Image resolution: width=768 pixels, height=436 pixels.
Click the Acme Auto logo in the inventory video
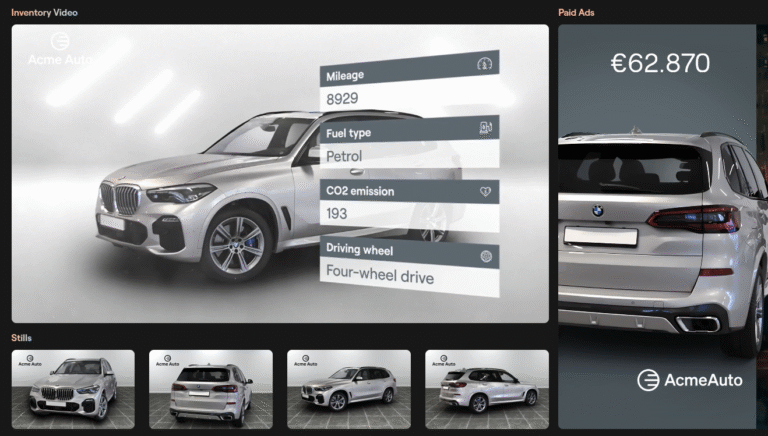coord(61,49)
